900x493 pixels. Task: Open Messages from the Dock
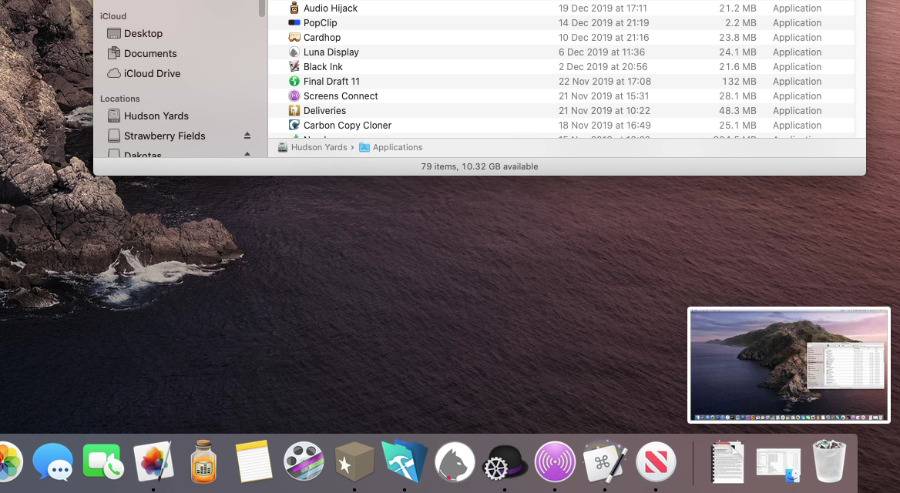tap(52, 462)
